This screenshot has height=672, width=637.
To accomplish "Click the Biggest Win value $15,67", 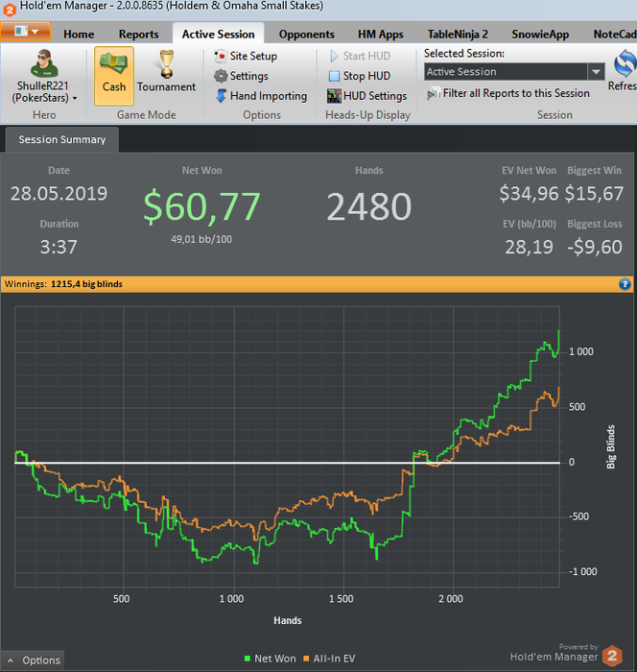I will [x=594, y=194].
